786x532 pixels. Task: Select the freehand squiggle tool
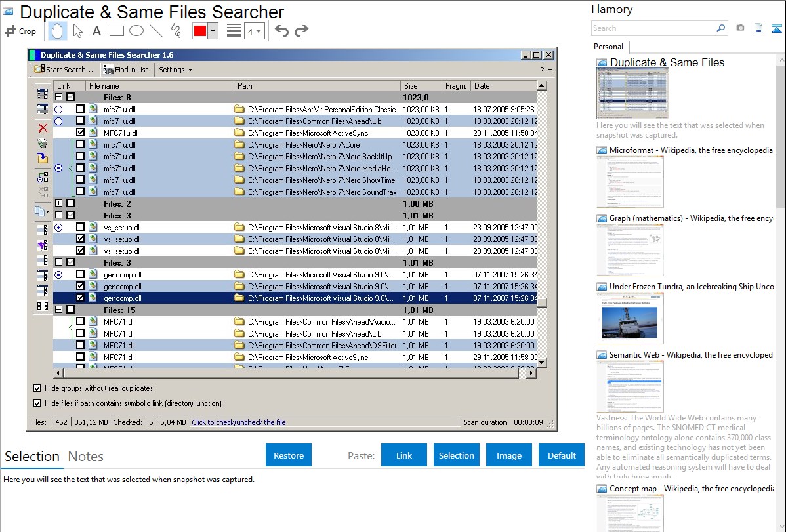(176, 31)
